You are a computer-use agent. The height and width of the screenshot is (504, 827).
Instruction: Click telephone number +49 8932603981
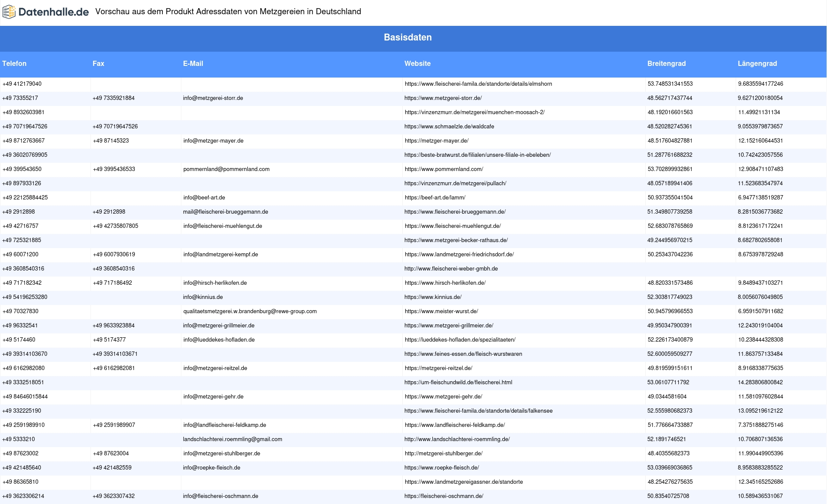click(x=23, y=112)
